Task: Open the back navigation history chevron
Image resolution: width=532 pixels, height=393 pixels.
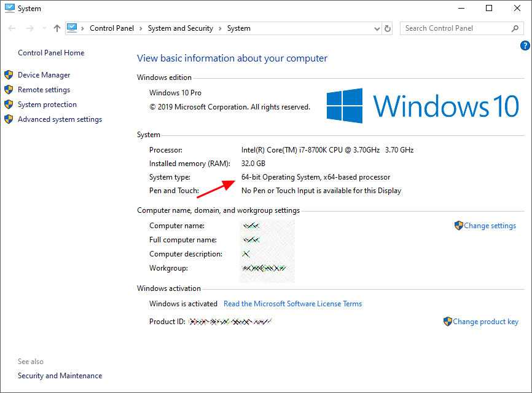Action: [x=44, y=28]
